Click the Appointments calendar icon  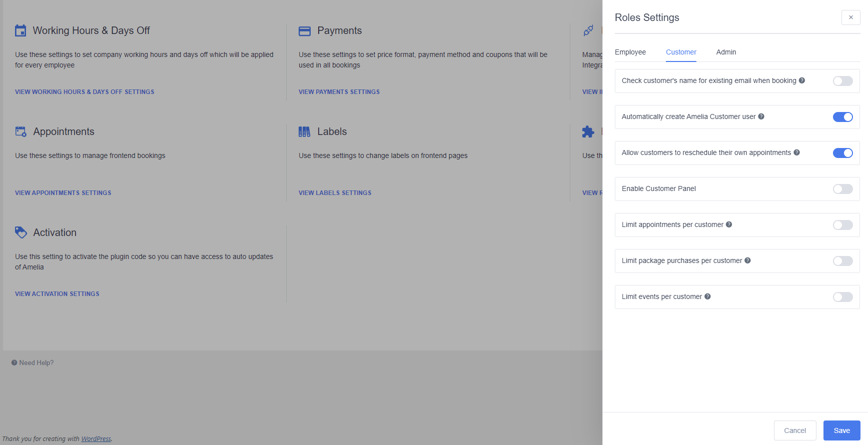tap(21, 131)
